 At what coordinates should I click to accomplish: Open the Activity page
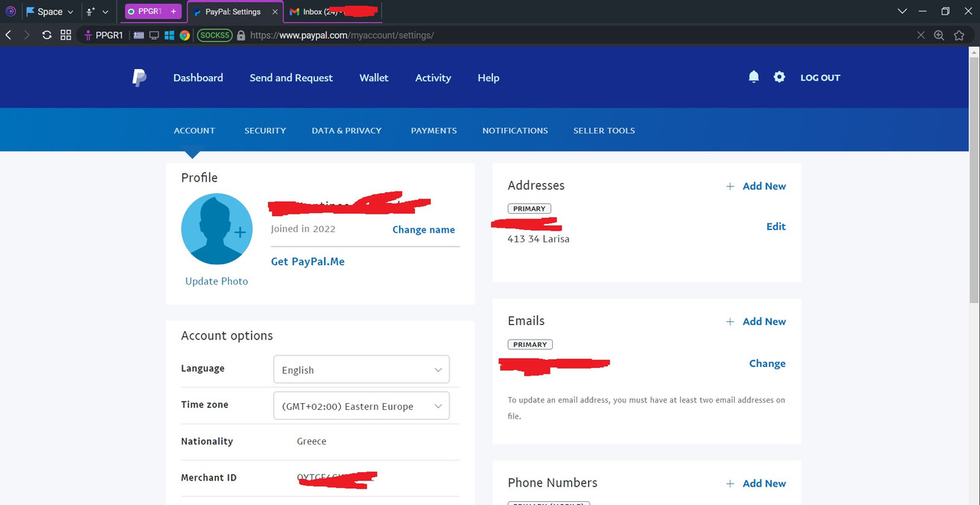pyautogui.click(x=433, y=77)
